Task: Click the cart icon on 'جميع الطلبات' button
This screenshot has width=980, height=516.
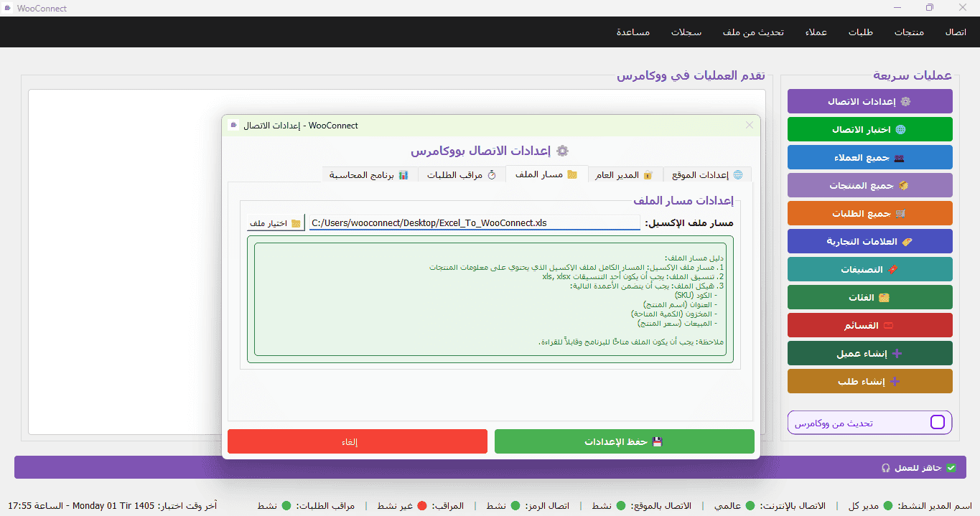Action: click(x=900, y=214)
